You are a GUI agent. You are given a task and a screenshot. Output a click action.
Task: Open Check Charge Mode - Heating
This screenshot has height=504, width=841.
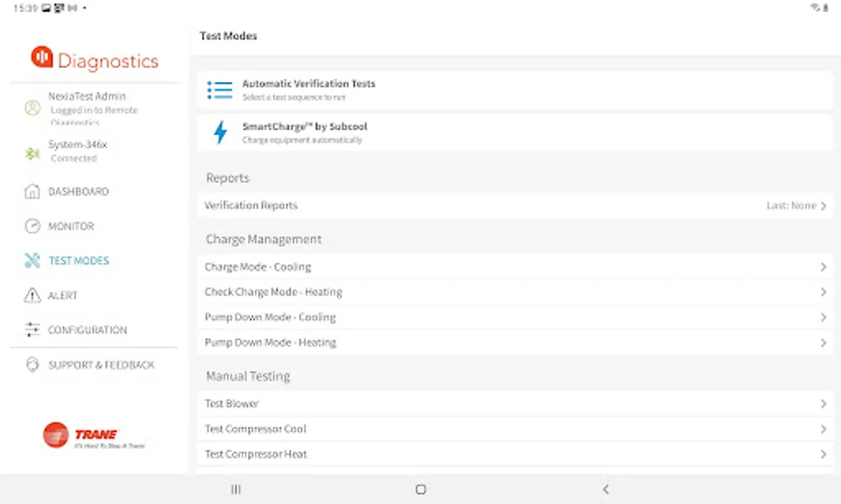point(515,292)
